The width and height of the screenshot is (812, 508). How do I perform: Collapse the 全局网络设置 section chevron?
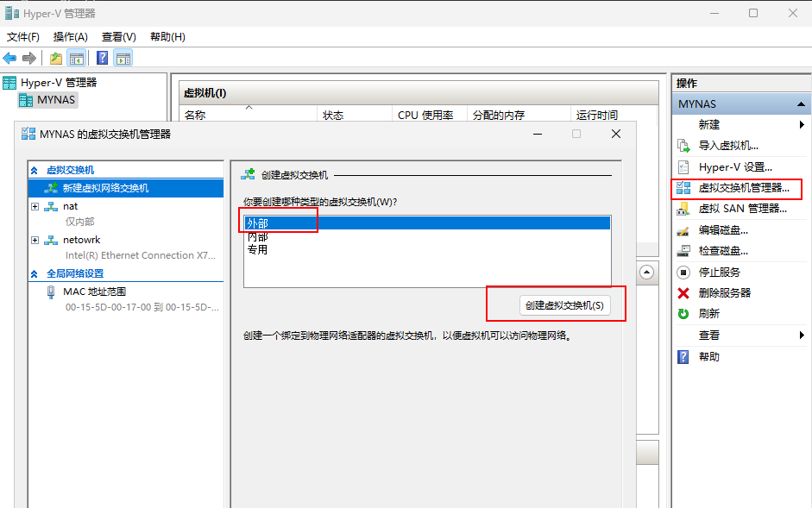35,273
